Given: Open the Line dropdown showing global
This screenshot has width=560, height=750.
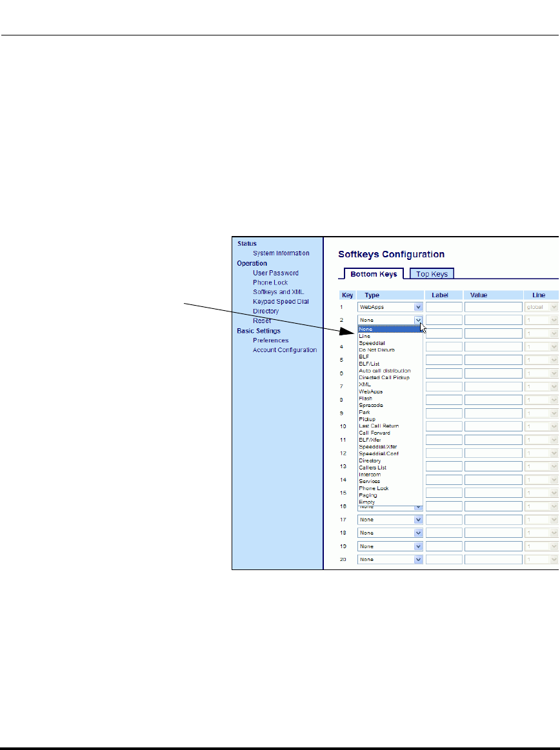Looking at the screenshot, I should tap(541, 306).
